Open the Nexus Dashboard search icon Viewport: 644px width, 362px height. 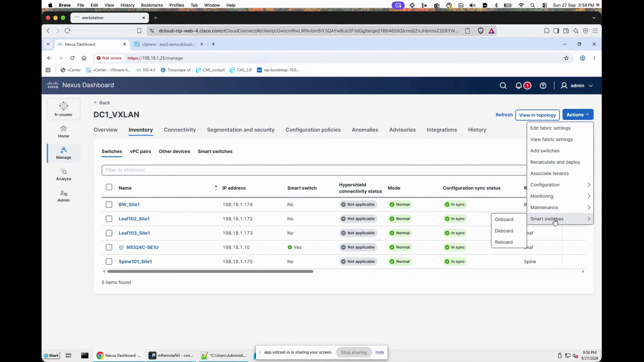coord(503,85)
